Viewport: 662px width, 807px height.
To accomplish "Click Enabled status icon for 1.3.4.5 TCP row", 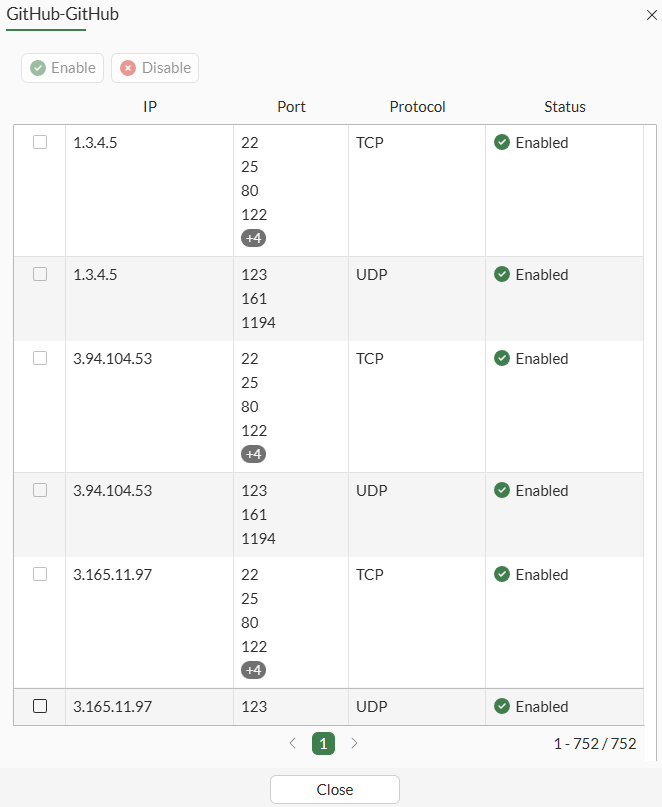I will click(x=501, y=142).
